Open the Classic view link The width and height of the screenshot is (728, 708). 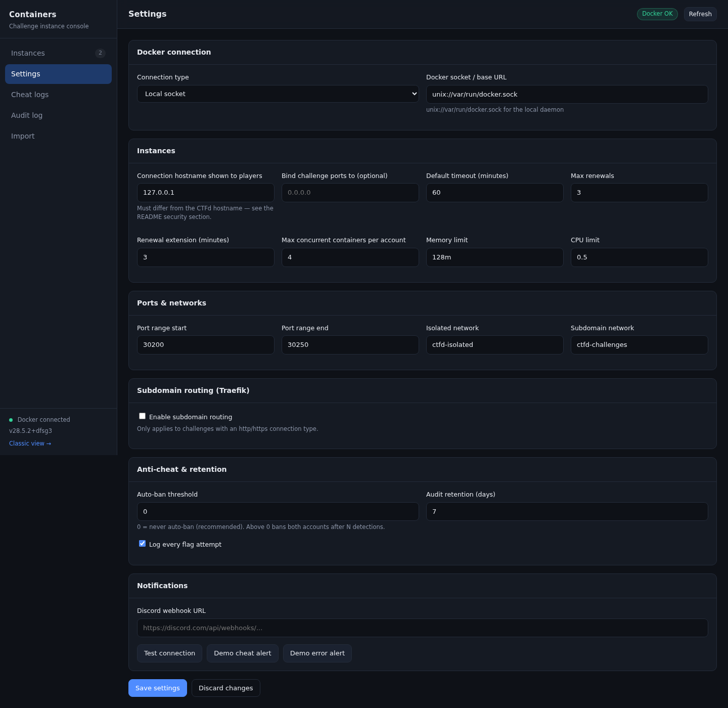(30, 444)
